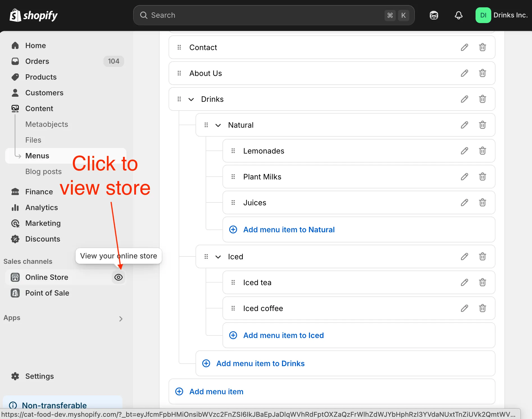Select the Customers section
The width and height of the screenshot is (532, 419).
click(x=44, y=93)
